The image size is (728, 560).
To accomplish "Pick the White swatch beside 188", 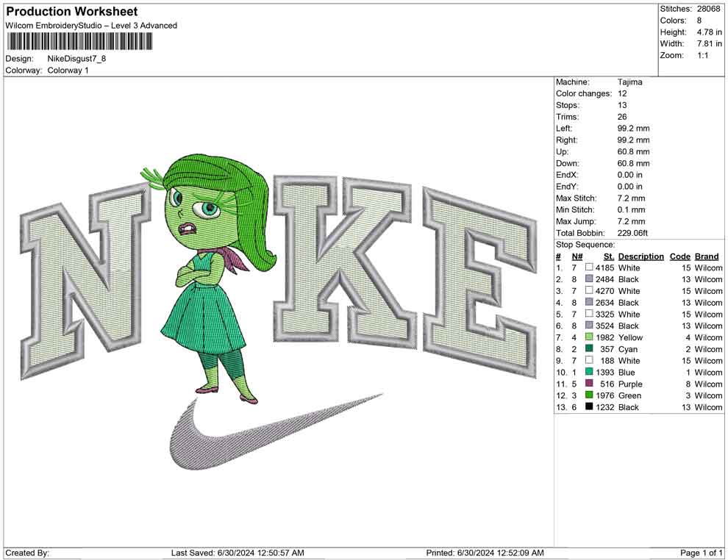I will (589, 359).
